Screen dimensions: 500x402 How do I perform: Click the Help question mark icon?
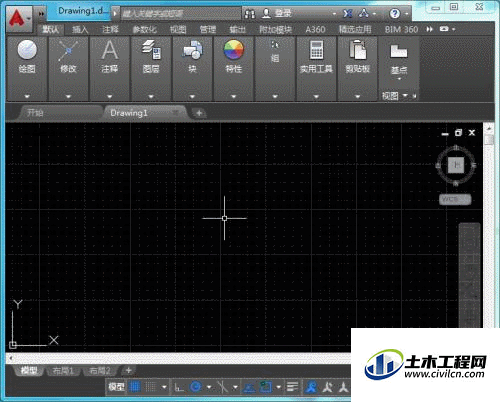[395, 14]
